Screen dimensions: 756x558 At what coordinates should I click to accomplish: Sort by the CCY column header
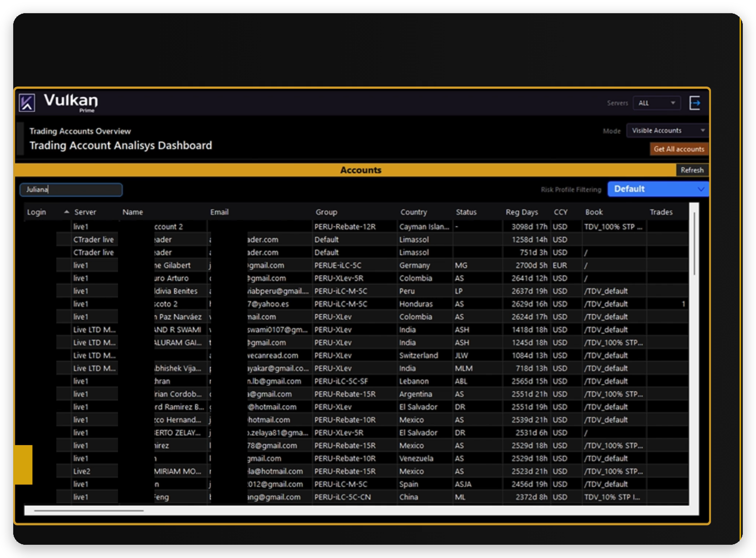[x=561, y=212]
